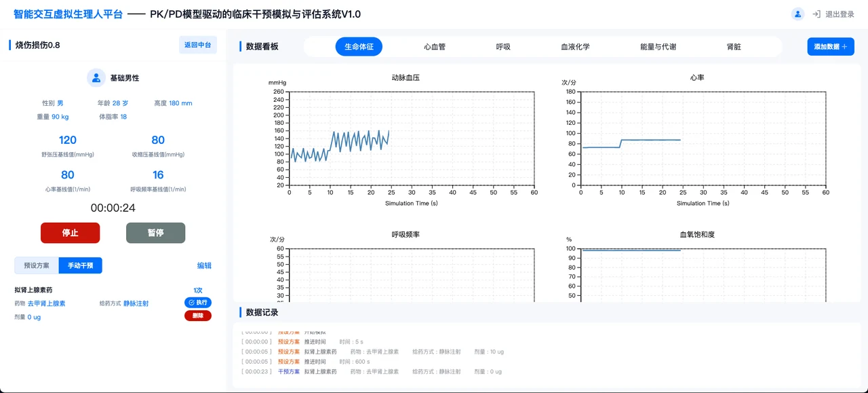868x393 pixels.
Task: Switch to 呼吸 tab
Action: click(x=503, y=47)
